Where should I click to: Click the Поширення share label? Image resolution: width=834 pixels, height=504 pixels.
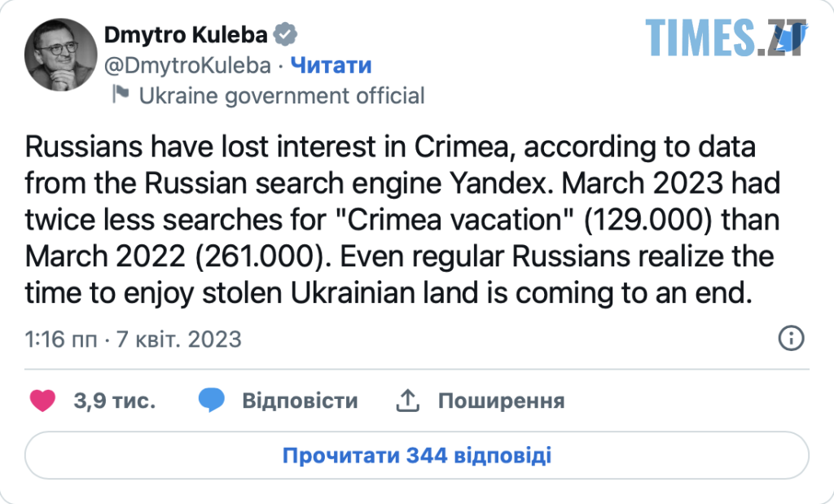(501, 401)
